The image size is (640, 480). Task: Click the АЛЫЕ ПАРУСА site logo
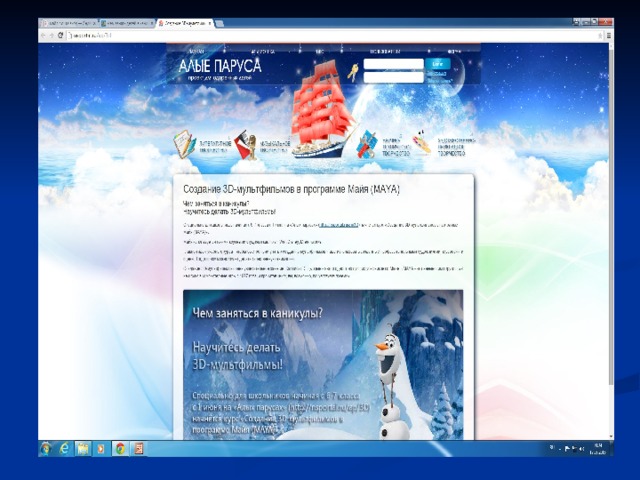220,65
